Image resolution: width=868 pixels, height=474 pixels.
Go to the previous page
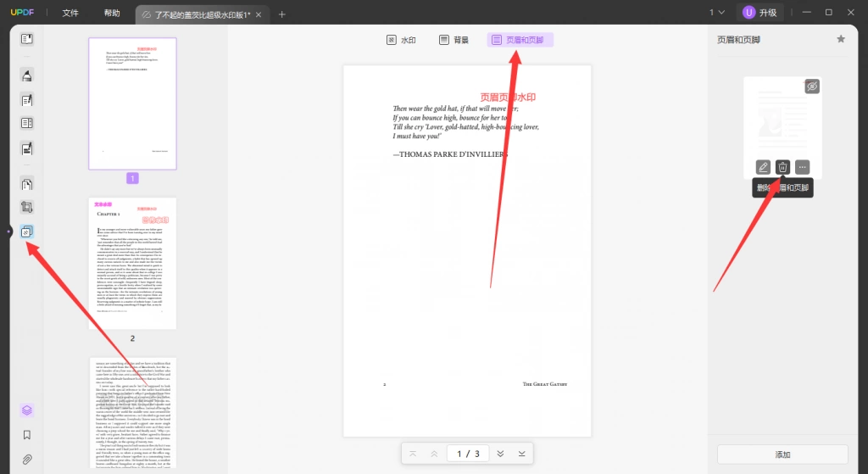point(434,454)
